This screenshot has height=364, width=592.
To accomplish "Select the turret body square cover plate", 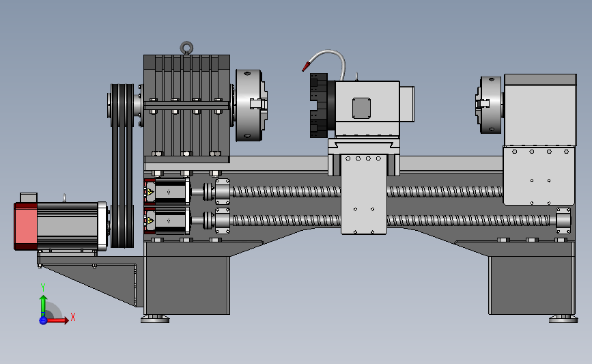I will pyautogui.click(x=361, y=109).
